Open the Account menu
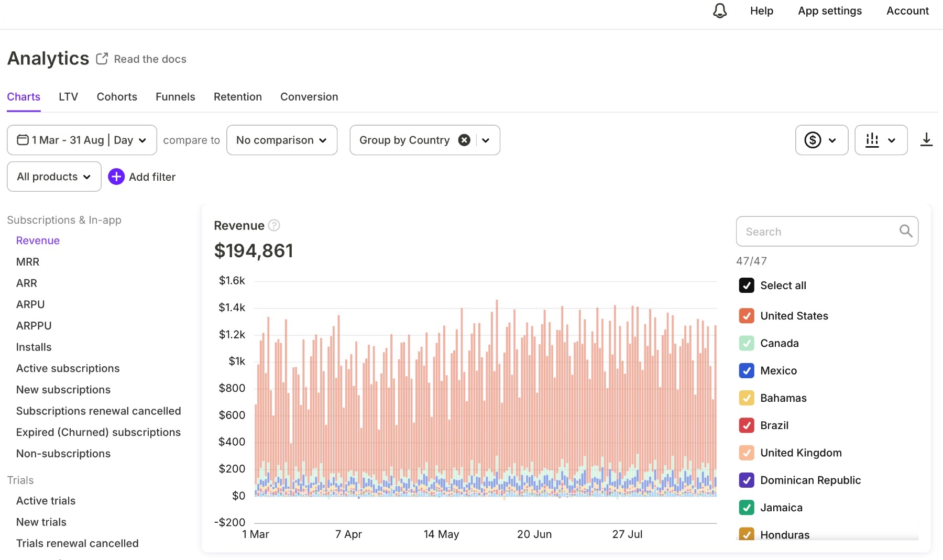 coord(907,11)
